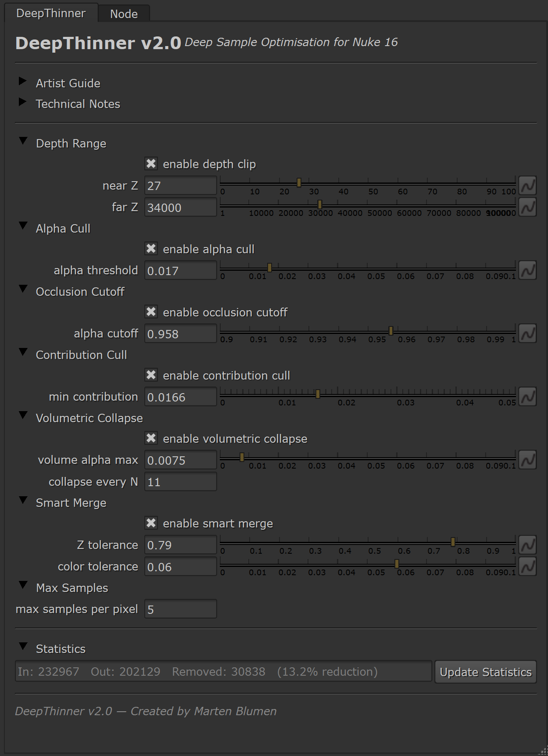Switch to the Node tab
Viewport: 548px width, 756px height.
[x=124, y=14]
